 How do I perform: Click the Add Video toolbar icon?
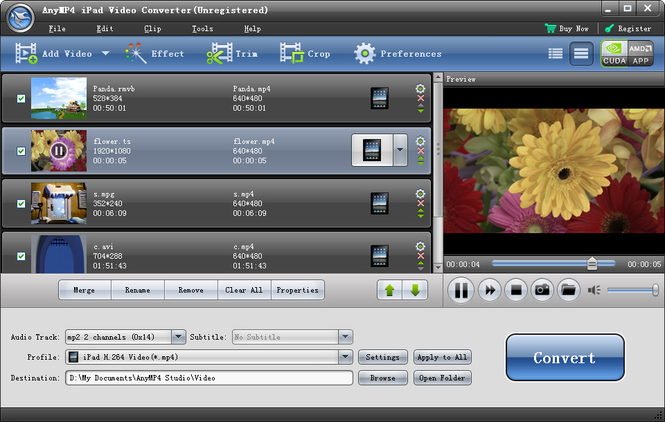tap(26, 53)
